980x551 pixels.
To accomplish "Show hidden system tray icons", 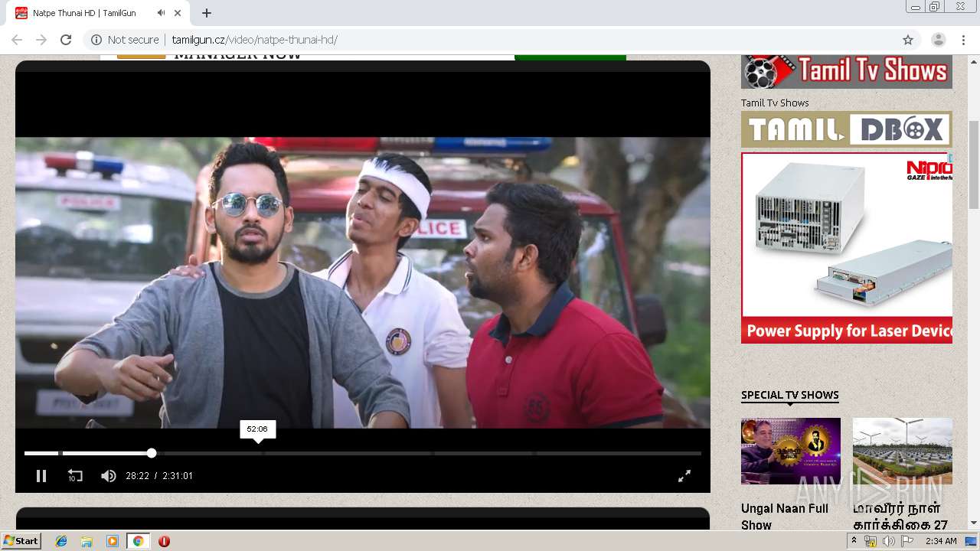I will tap(854, 540).
